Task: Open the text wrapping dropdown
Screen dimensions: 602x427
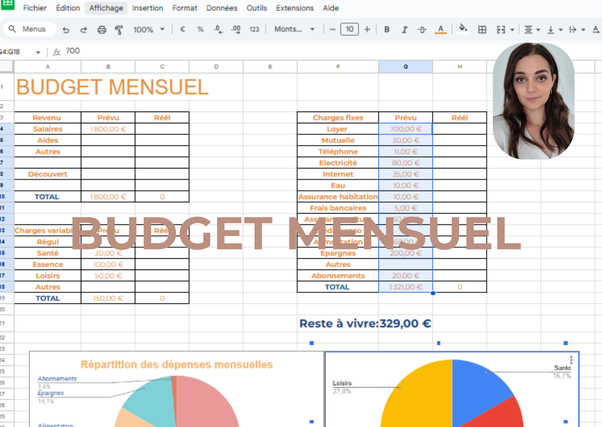Action: (577, 30)
